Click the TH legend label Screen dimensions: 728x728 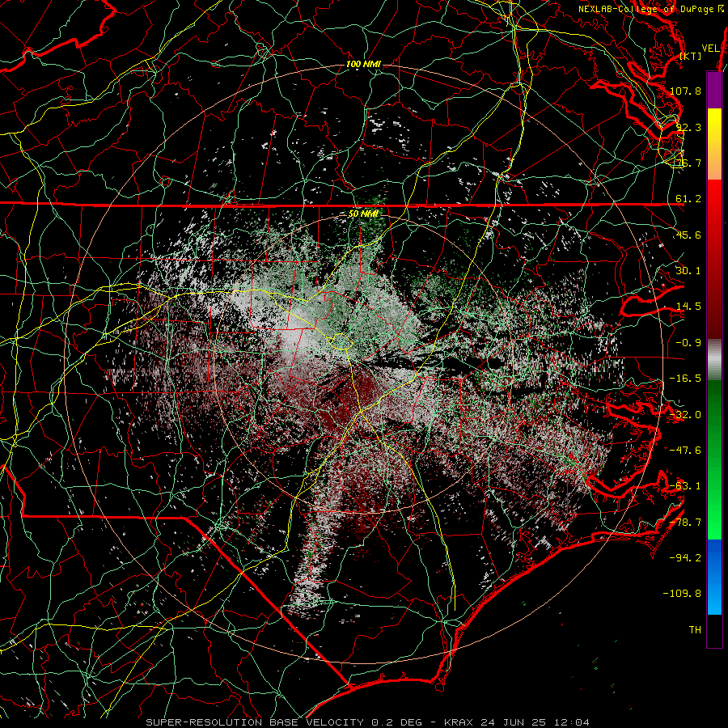point(696,630)
